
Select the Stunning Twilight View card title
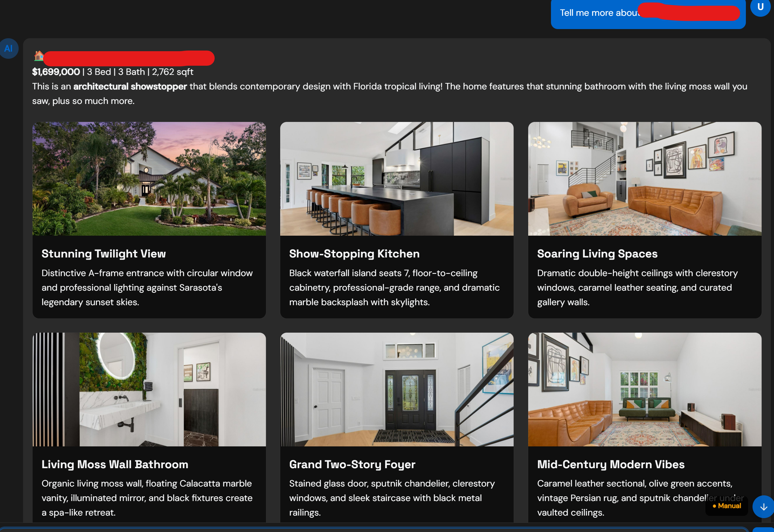(x=103, y=254)
